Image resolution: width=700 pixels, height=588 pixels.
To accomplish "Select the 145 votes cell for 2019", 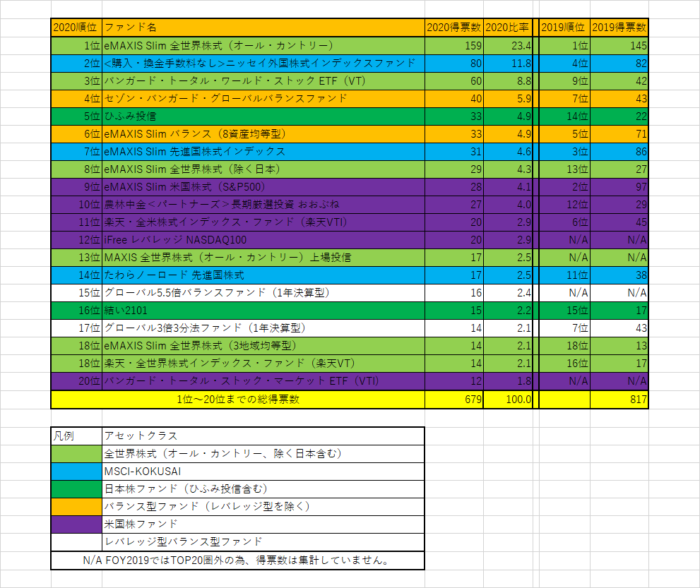I will (x=619, y=45).
